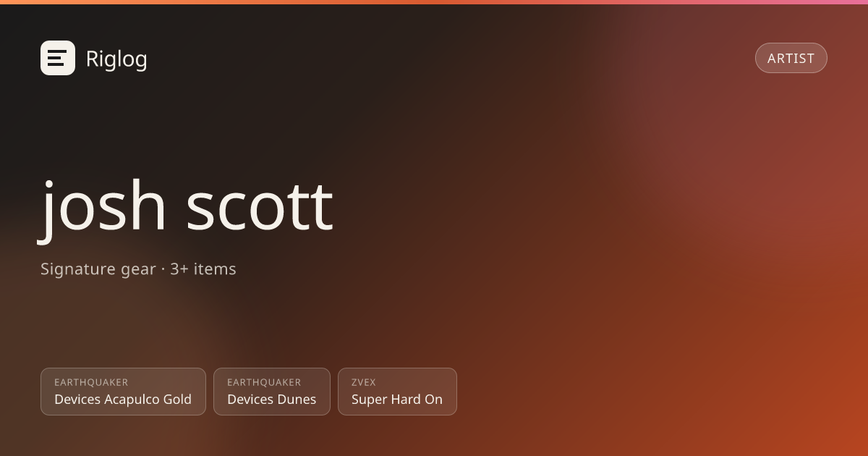Viewport: 868px width, 456px height.
Task: Click the "Signature gear · 3+ items" subtitle
Action: 138,269
